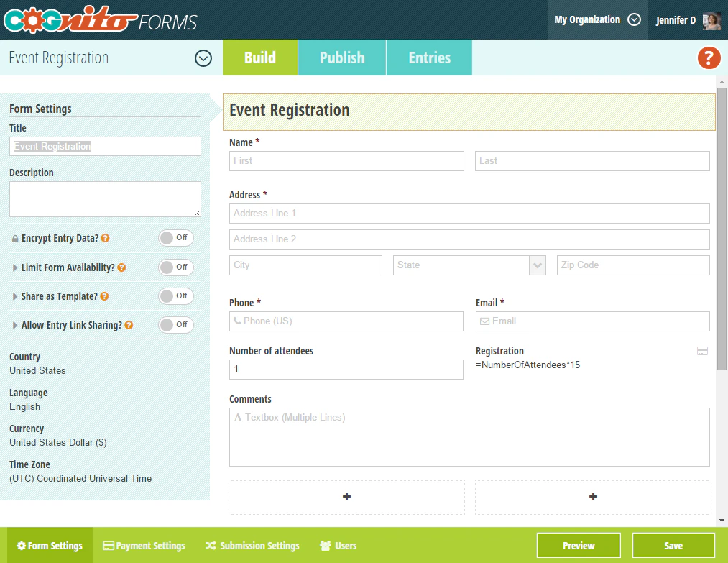The height and width of the screenshot is (563, 728).
Task: Click the City field
Action: click(305, 265)
